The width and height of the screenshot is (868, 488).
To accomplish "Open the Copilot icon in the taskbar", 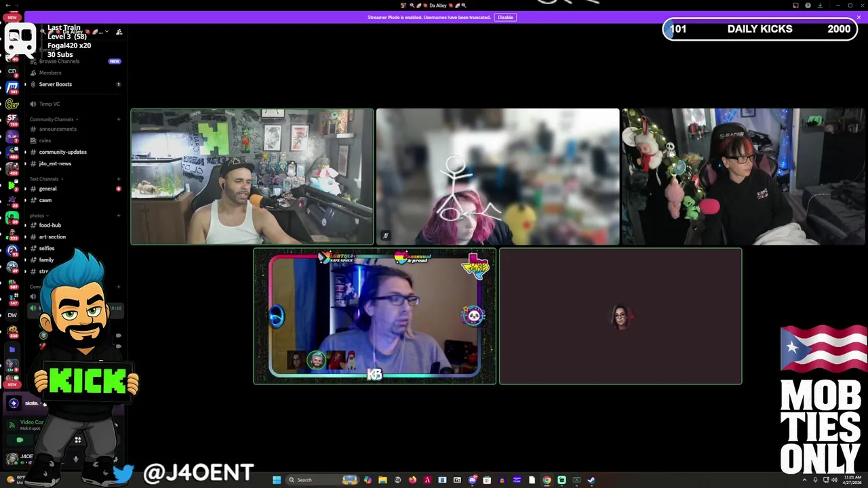I will (x=368, y=480).
